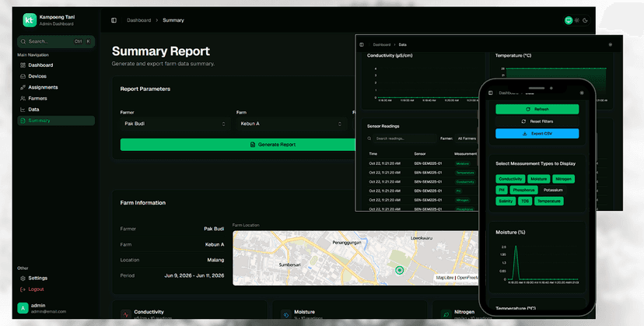Image resolution: width=644 pixels, height=326 pixels.
Task: Click the Nitrogen card leaf icon
Action: coord(446,315)
